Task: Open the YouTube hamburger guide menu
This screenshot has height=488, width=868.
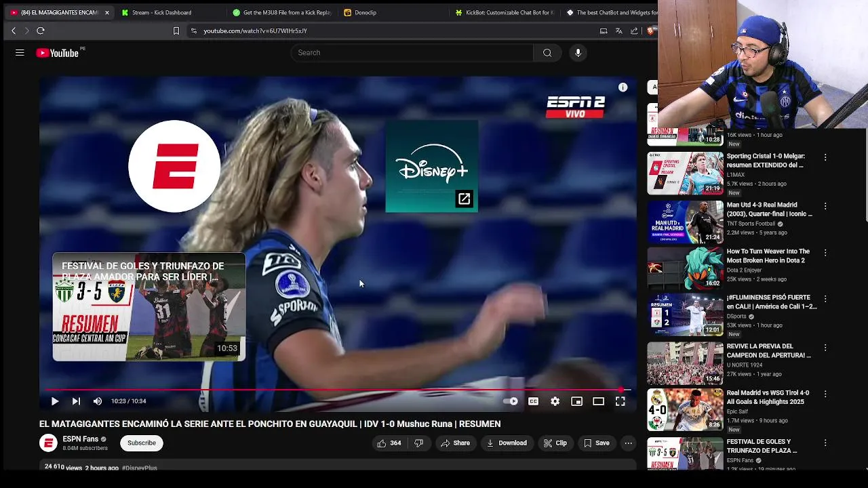Action: point(20,53)
